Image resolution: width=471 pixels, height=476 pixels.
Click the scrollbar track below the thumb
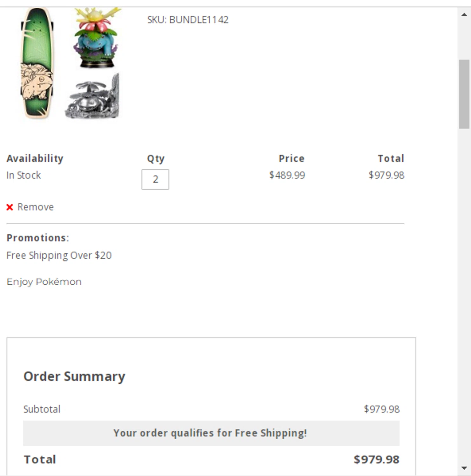coord(464,286)
